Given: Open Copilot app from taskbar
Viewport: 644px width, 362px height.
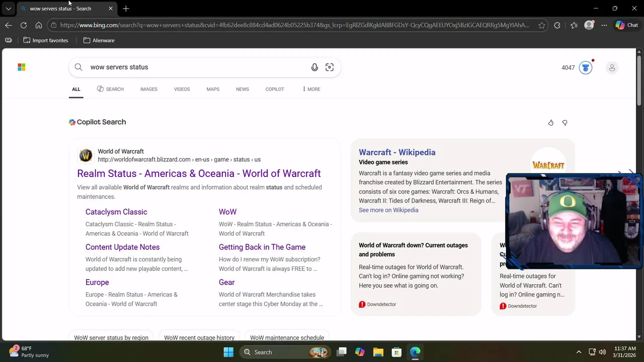Looking at the screenshot, I should [360, 352].
